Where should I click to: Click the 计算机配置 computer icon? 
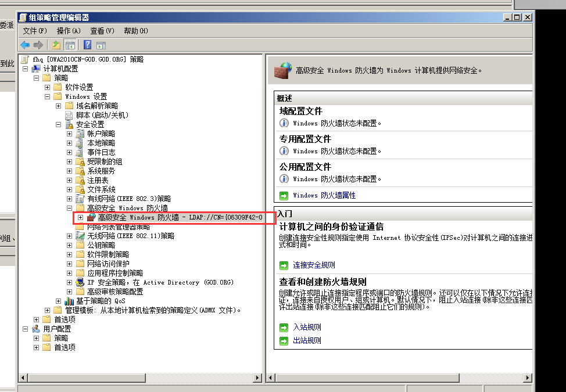(x=36, y=69)
